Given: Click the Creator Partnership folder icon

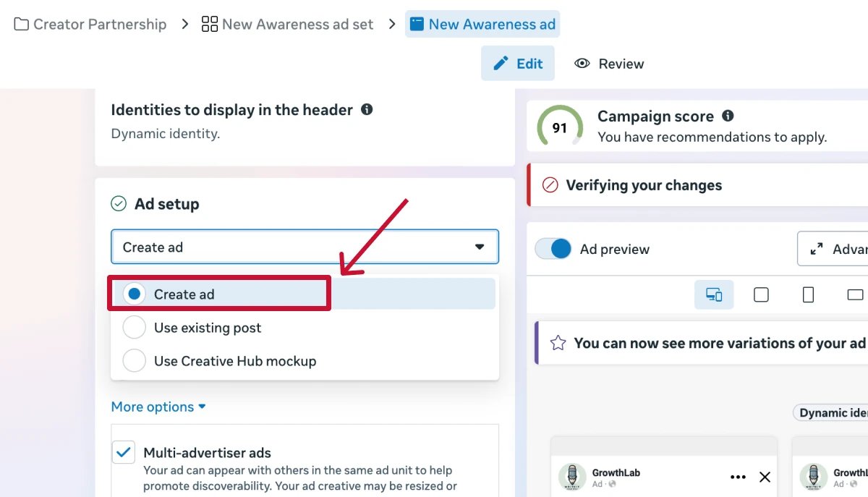Looking at the screenshot, I should tap(22, 24).
